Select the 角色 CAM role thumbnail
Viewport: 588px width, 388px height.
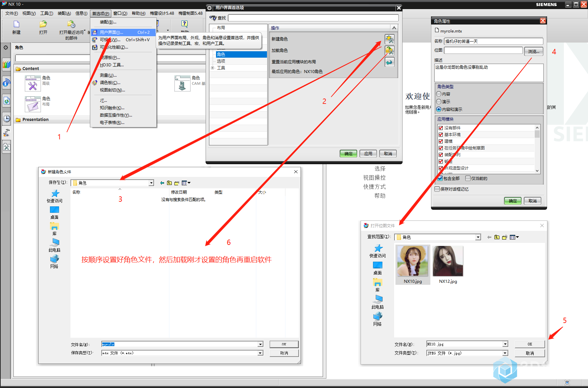coord(182,83)
